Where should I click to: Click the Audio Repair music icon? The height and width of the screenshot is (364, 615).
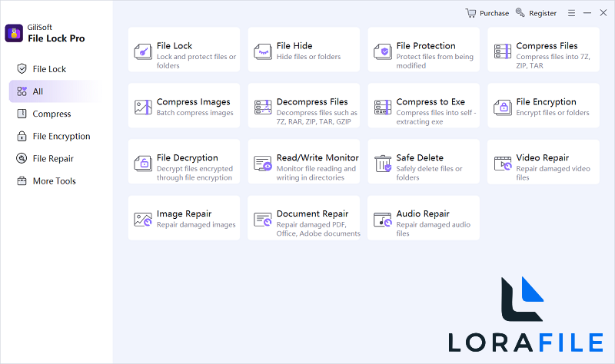(383, 220)
